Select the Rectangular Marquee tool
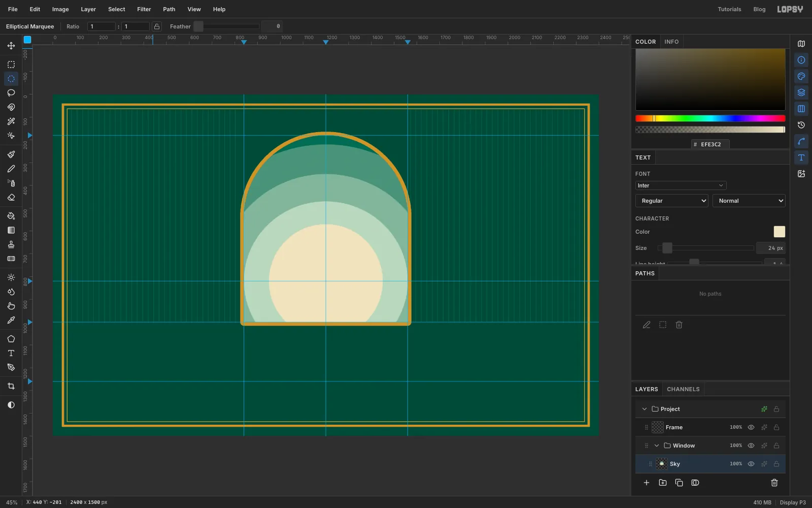The height and width of the screenshot is (508, 812). (x=11, y=65)
